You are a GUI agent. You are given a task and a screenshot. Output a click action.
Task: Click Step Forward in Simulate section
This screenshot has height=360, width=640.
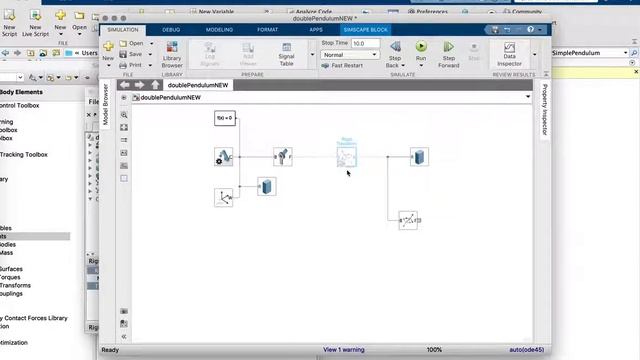tap(449, 54)
